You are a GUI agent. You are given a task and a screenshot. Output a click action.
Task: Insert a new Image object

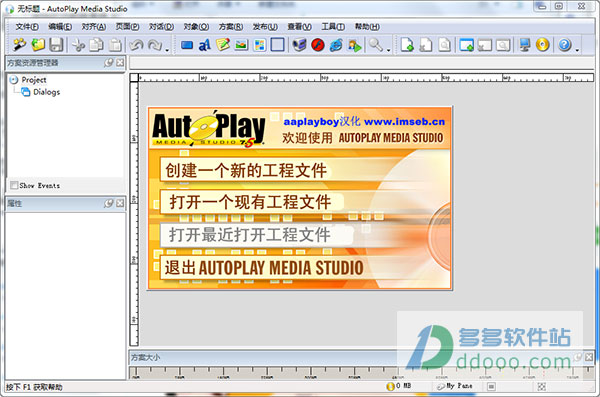[241, 45]
